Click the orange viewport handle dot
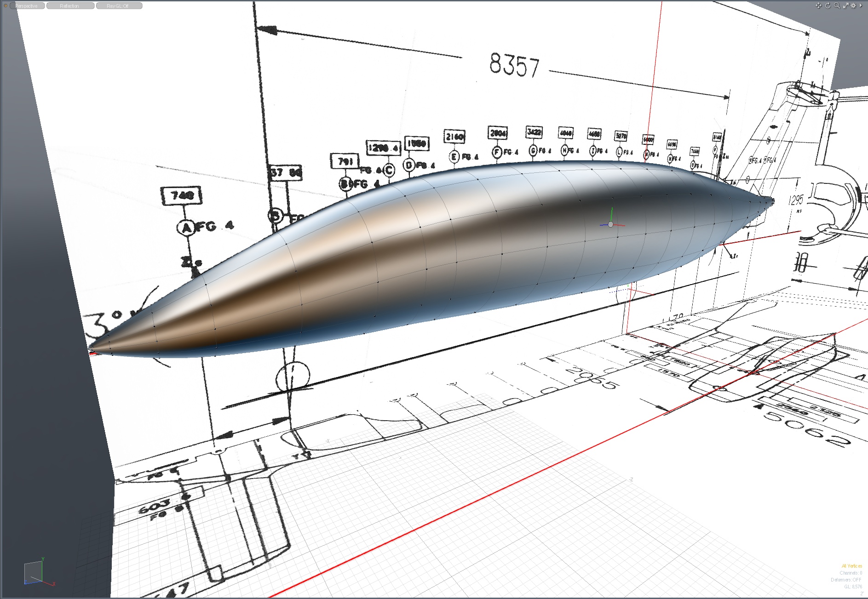The image size is (868, 599). pos(6,6)
